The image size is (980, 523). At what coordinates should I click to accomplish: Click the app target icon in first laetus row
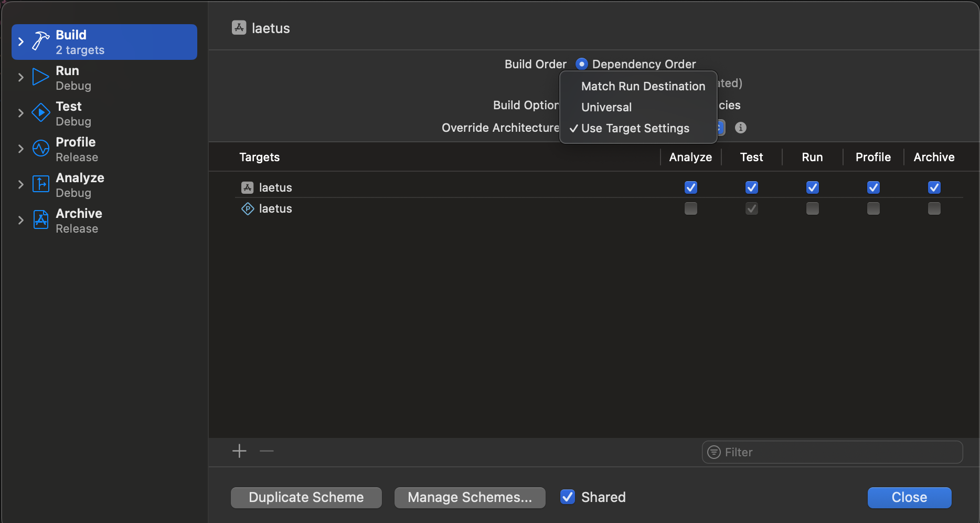tap(248, 187)
